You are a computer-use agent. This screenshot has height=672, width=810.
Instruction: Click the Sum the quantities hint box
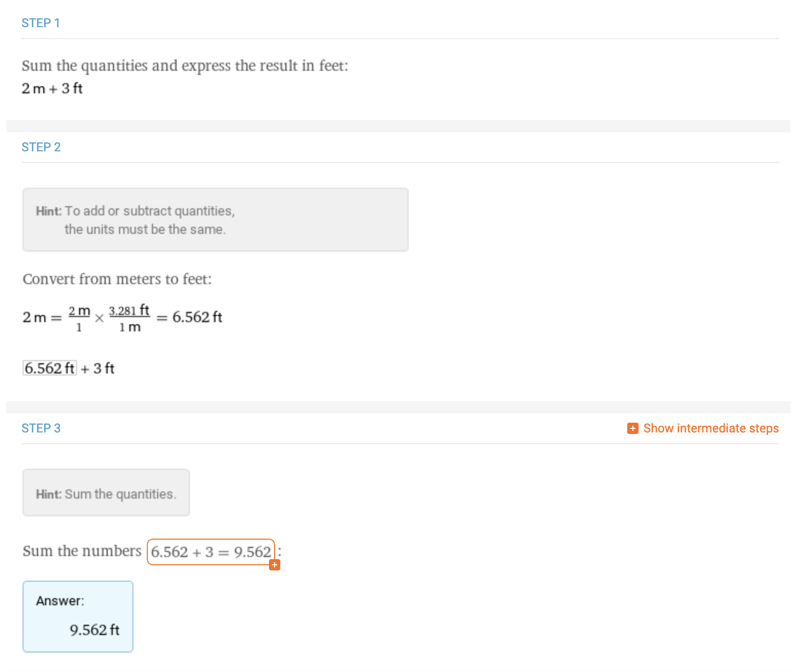tap(106, 492)
